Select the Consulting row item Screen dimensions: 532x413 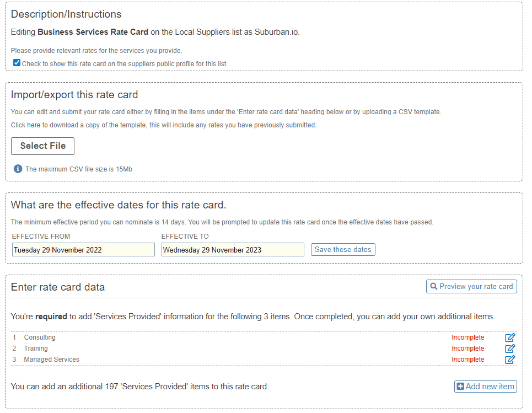(40, 337)
